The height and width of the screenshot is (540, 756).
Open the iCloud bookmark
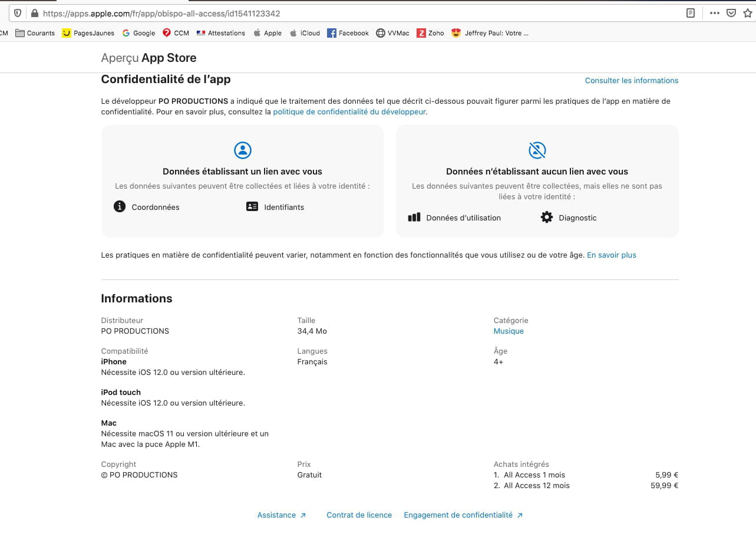click(x=305, y=33)
